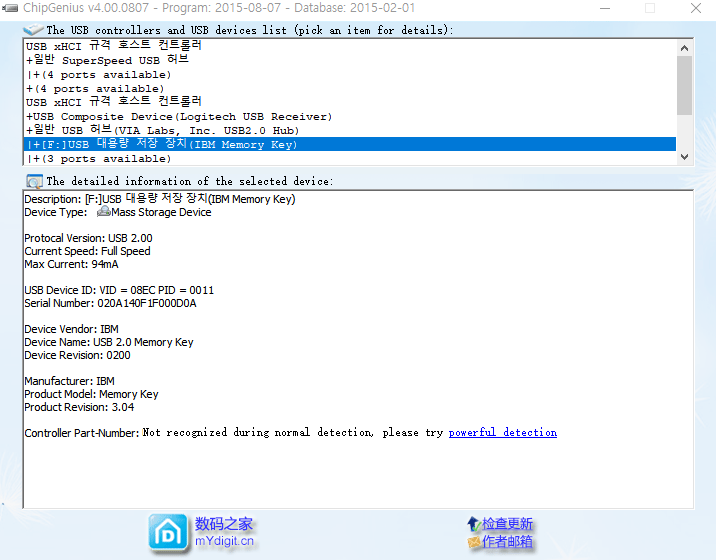Select Logitech USB Receiver composite device
Screen dimensions: 716x560
click(180, 117)
